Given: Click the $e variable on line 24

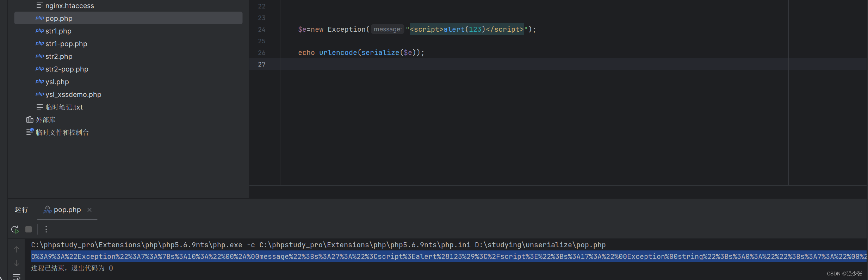Looking at the screenshot, I should click(x=302, y=29).
